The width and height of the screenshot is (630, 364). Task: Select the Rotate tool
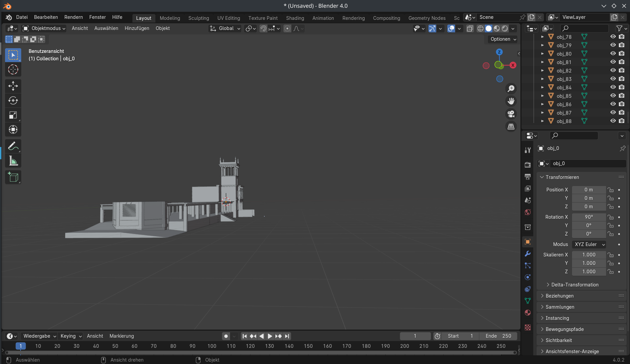[x=13, y=100]
